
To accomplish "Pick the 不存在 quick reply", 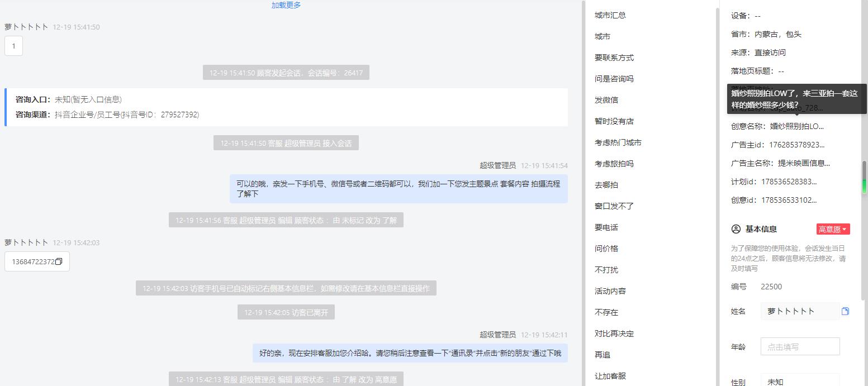I will [606, 312].
